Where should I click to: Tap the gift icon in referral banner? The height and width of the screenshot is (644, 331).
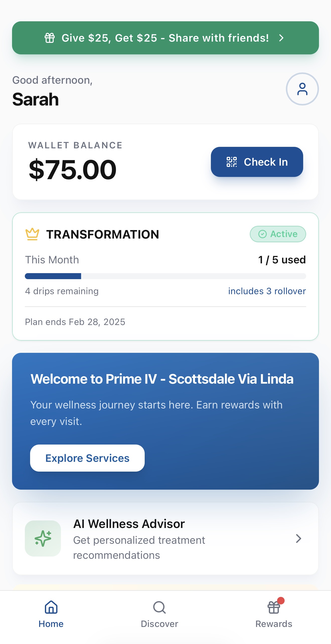(49, 38)
